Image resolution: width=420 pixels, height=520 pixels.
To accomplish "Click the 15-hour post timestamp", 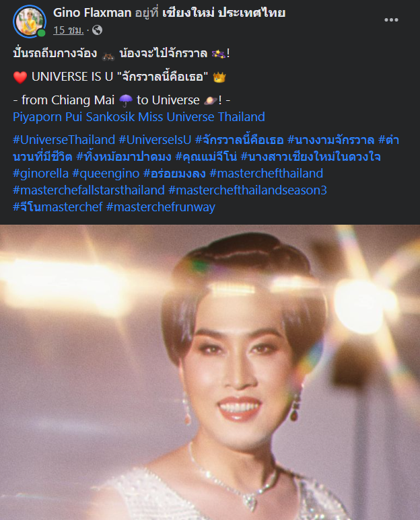I will coord(69,30).
